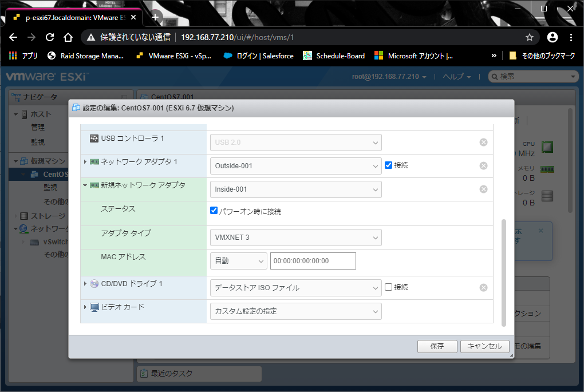Show hidden bookmarks with the chevron

494,56
